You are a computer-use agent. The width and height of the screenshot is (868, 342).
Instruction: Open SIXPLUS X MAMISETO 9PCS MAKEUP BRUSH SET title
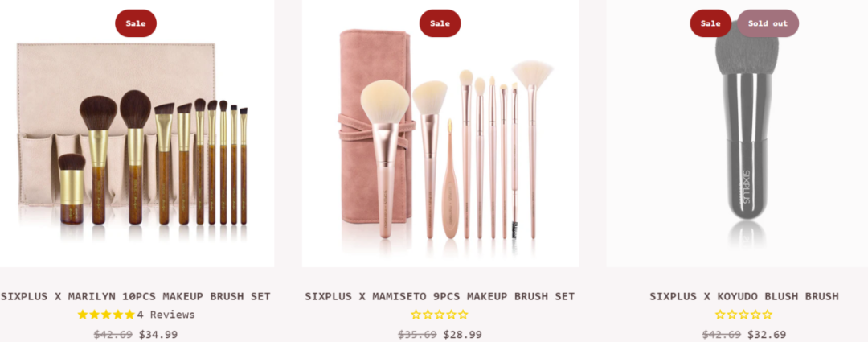(x=440, y=296)
